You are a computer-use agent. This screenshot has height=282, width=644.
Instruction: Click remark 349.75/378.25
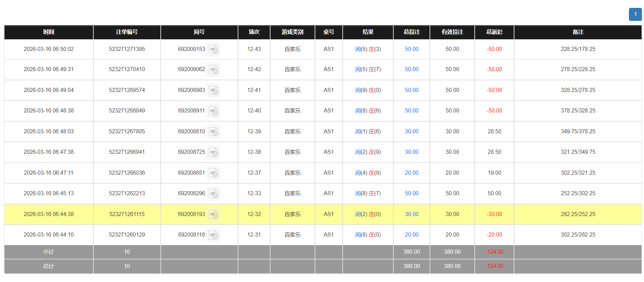point(578,132)
